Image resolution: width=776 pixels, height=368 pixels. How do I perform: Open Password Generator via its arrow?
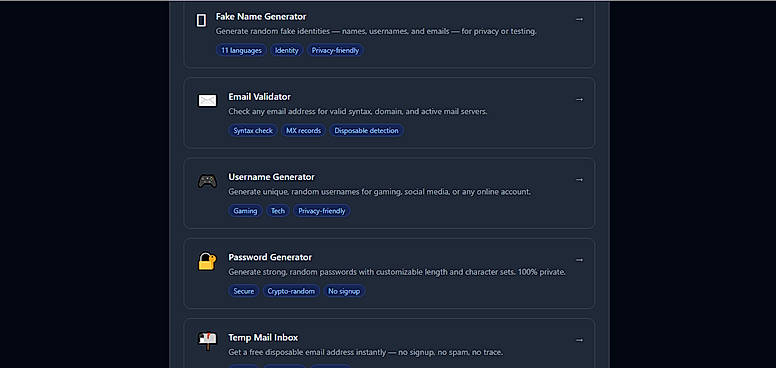[x=580, y=260]
